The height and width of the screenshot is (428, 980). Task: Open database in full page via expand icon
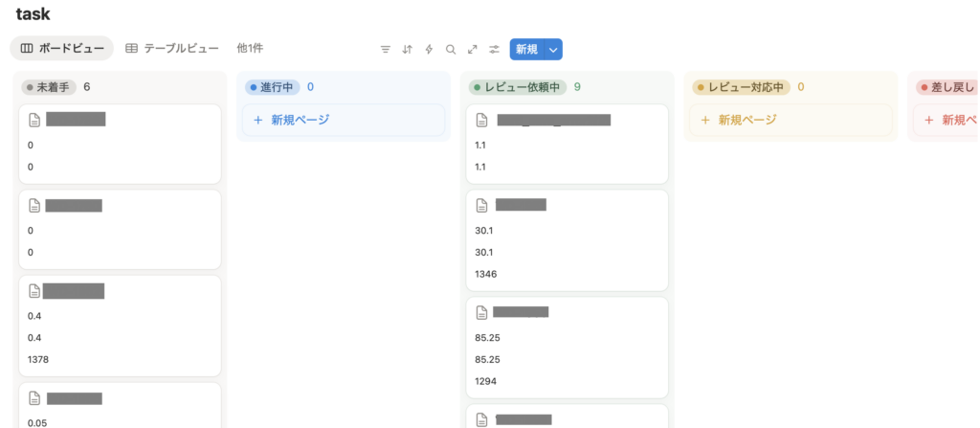click(x=472, y=49)
